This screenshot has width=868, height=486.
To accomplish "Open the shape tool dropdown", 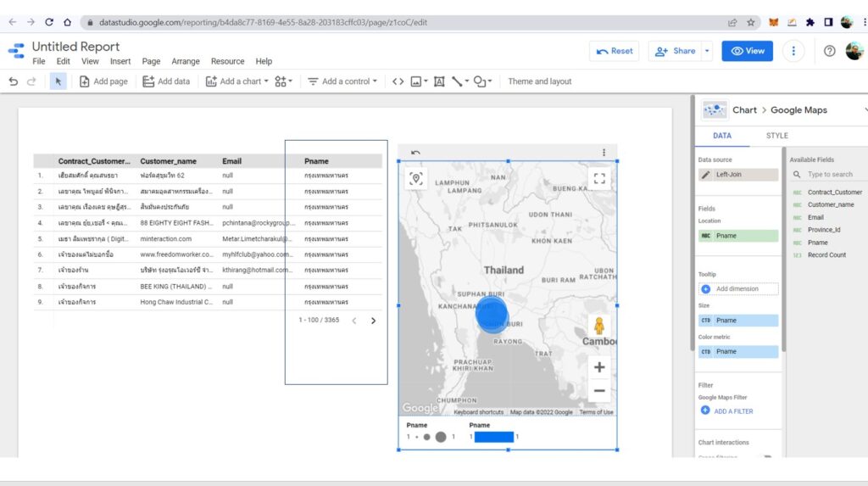I will [x=482, y=81].
